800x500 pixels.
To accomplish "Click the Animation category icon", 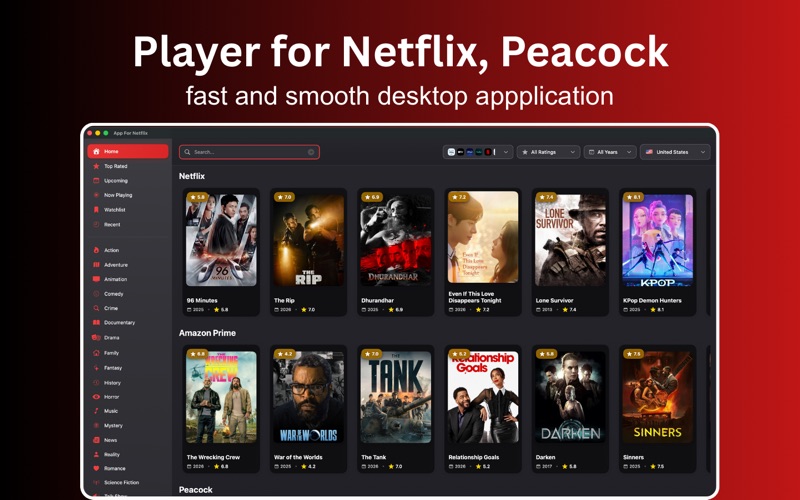I will tap(96, 279).
